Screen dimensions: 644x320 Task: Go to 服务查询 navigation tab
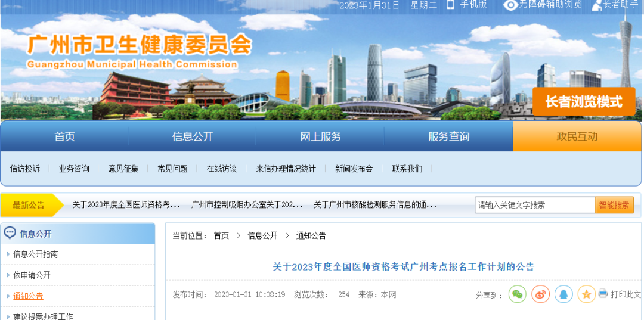click(448, 136)
